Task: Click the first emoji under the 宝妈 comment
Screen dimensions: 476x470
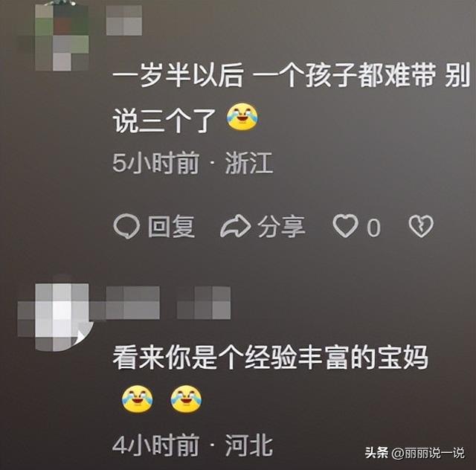Action: (x=137, y=399)
